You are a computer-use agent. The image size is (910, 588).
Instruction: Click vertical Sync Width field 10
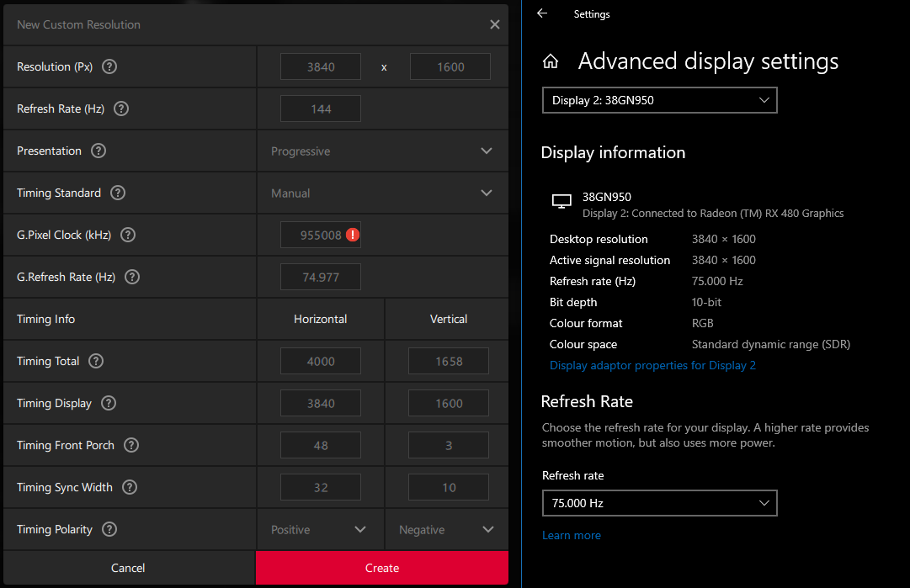pyautogui.click(x=448, y=487)
